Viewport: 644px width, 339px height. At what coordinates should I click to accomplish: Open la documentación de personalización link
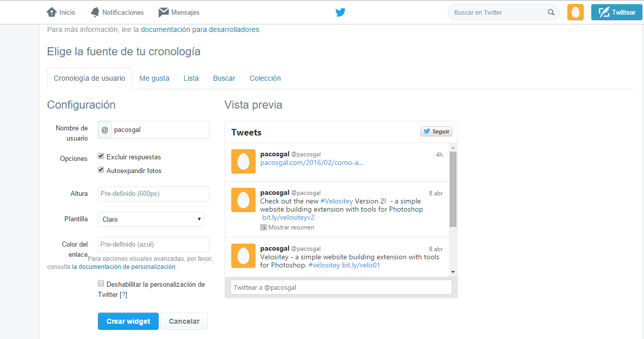(x=124, y=266)
